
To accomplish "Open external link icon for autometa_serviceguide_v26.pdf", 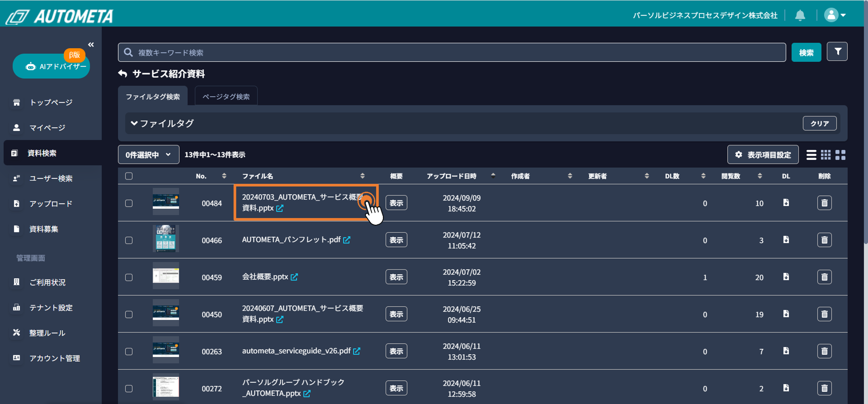I will pyautogui.click(x=357, y=351).
